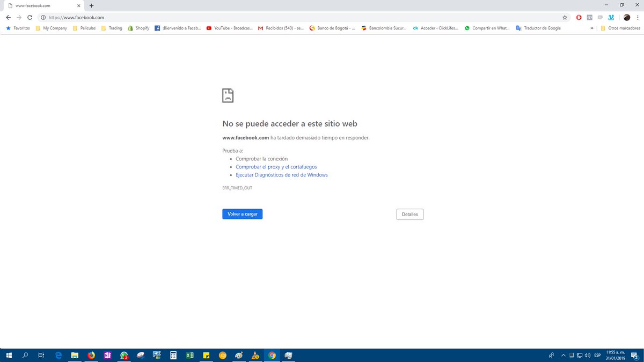644x362 pixels.
Task: Open WhatsApp with badge in the taskbar
Action: coord(124,355)
